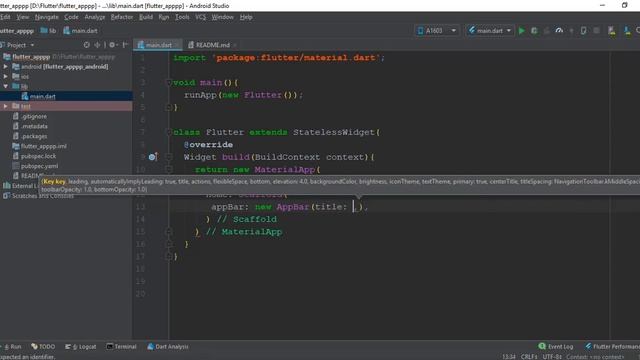Open the profiler gauge icon in toolbar
Viewport: 640px width, 360px height.
pyautogui.click(x=559, y=31)
